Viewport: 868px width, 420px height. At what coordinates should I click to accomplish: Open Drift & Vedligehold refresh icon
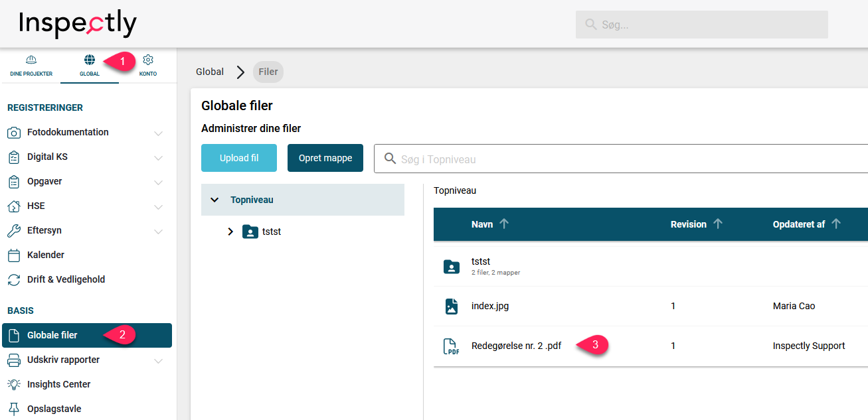pyautogui.click(x=14, y=280)
